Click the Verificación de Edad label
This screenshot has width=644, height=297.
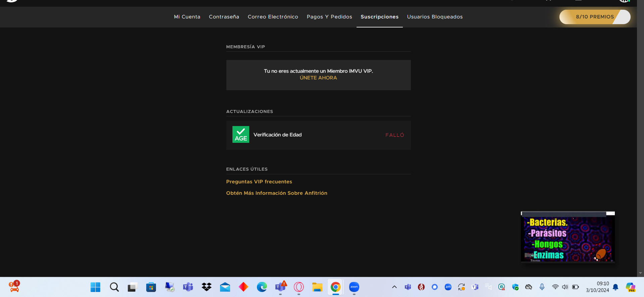[x=278, y=135]
